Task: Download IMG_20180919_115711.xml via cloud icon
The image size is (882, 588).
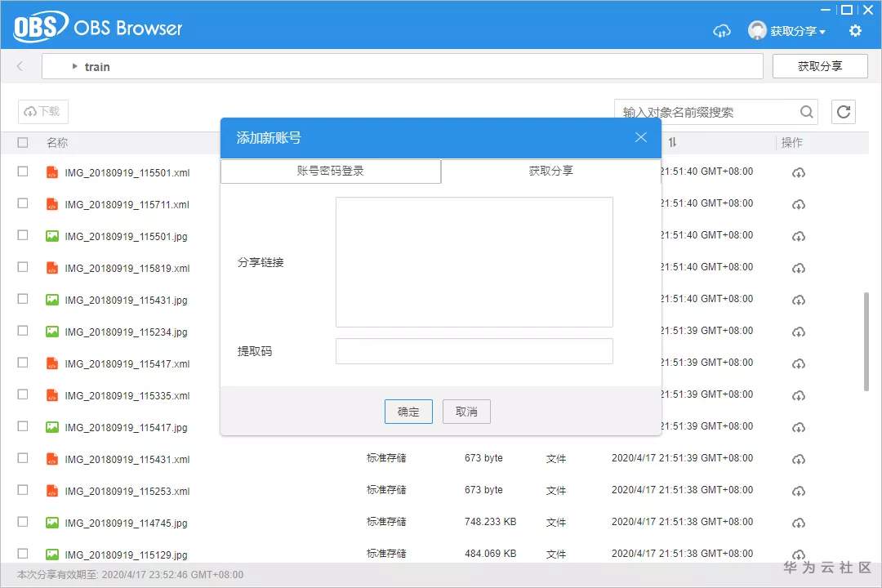Action: point(799,205)
